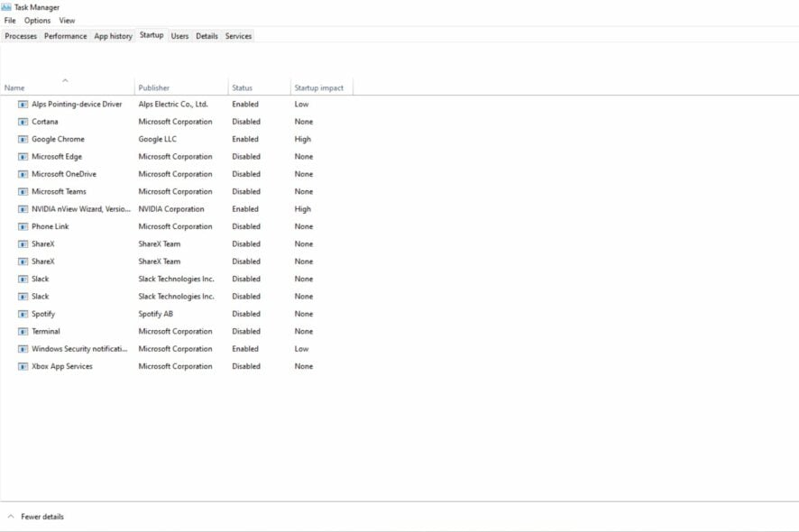Open the Options menu

tap(37, 21)
